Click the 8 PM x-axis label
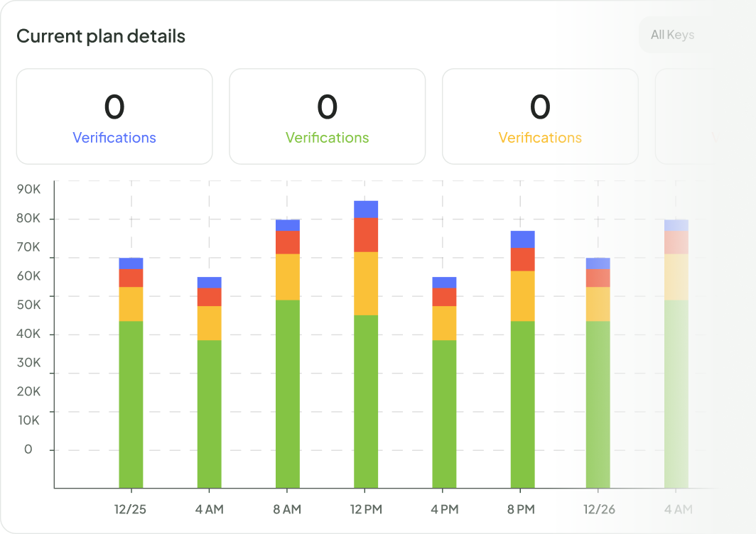This screenshot has width=756, height=534. click(x=522, y=509)
